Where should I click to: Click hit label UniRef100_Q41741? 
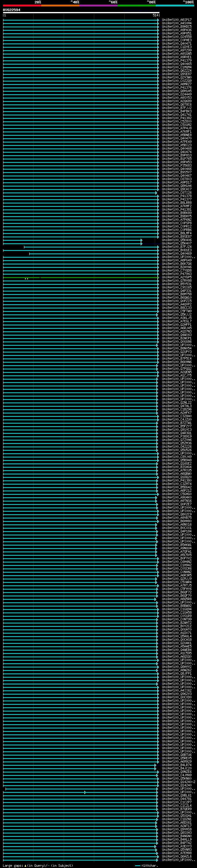tap(176, 115)
